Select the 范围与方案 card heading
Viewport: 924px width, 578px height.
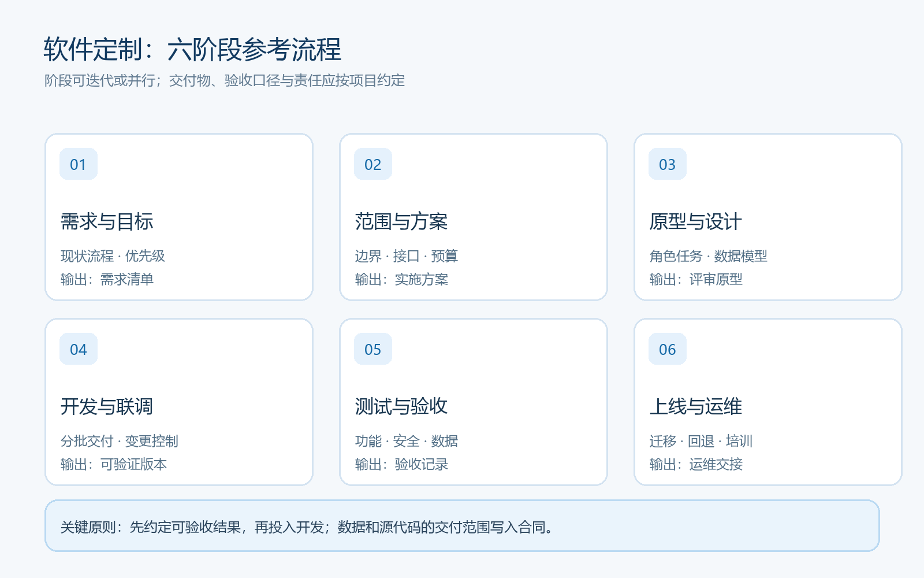[401, 221]
